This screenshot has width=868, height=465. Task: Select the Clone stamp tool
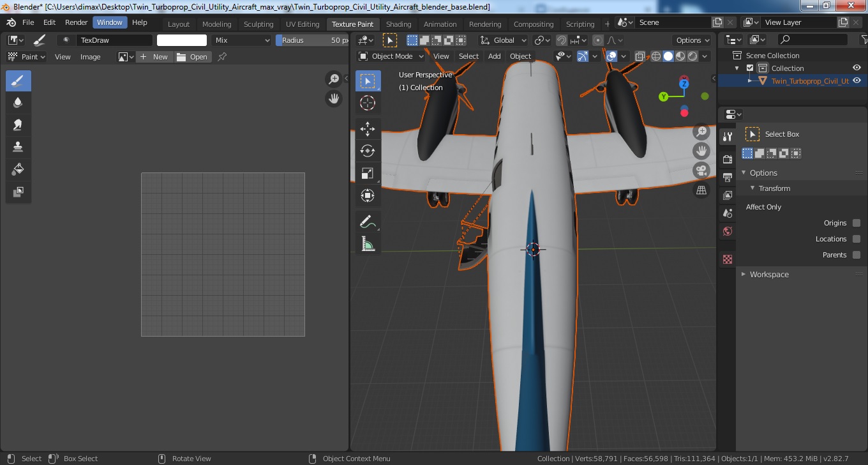click(19, 147)
